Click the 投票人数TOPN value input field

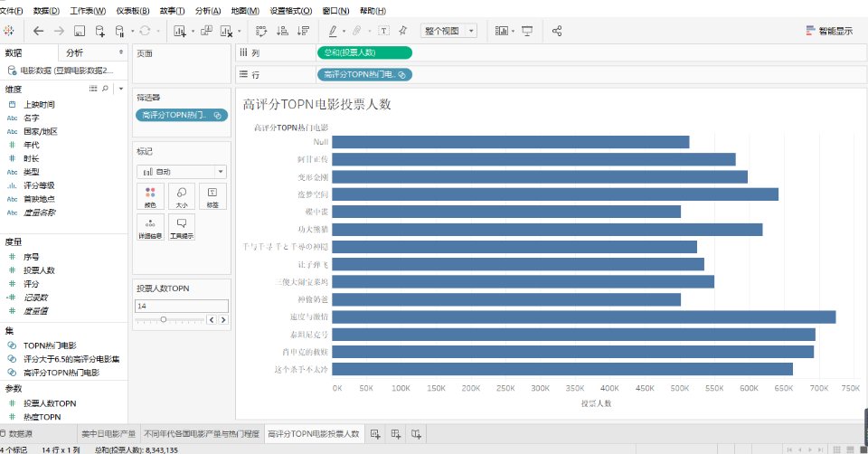coord(181,306)
